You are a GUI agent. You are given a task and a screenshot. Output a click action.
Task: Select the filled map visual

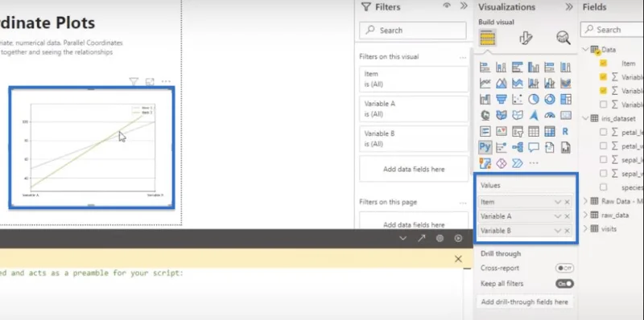click(501, 115)
